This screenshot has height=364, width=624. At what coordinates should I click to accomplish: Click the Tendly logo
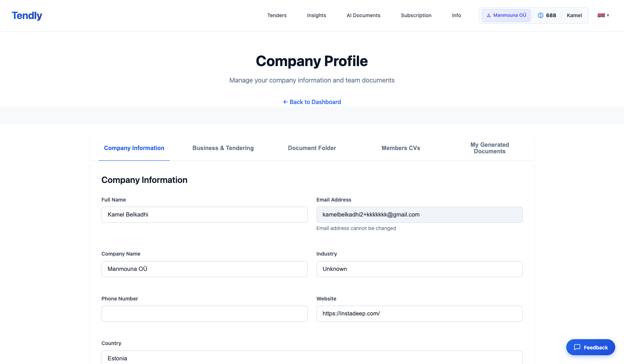(x=27, y=15)
